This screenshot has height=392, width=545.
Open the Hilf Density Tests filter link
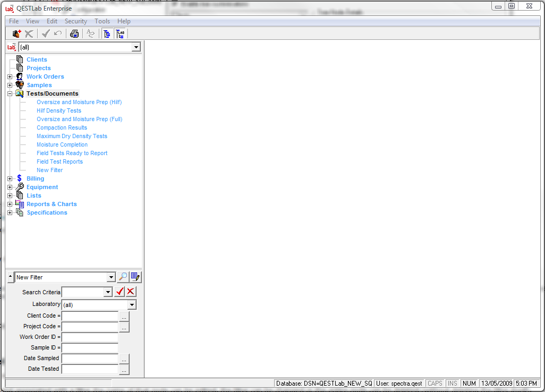click(x=59, y=110)
